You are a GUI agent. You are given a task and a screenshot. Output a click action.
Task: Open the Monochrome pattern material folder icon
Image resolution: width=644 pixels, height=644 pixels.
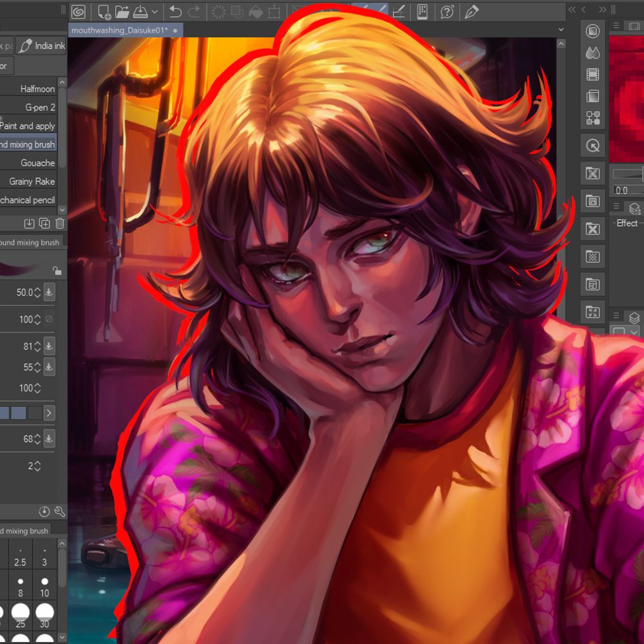(592, 257)
